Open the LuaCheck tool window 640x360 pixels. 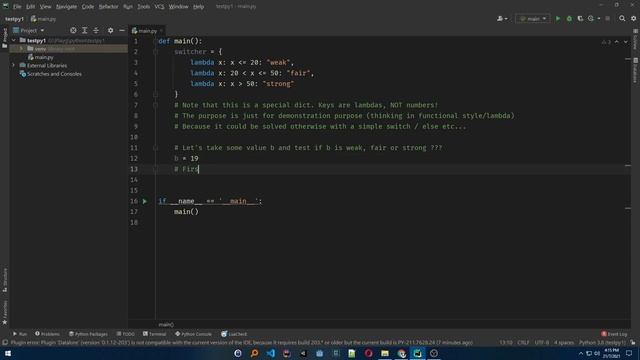pyautogui.click(x=234, y=334)
